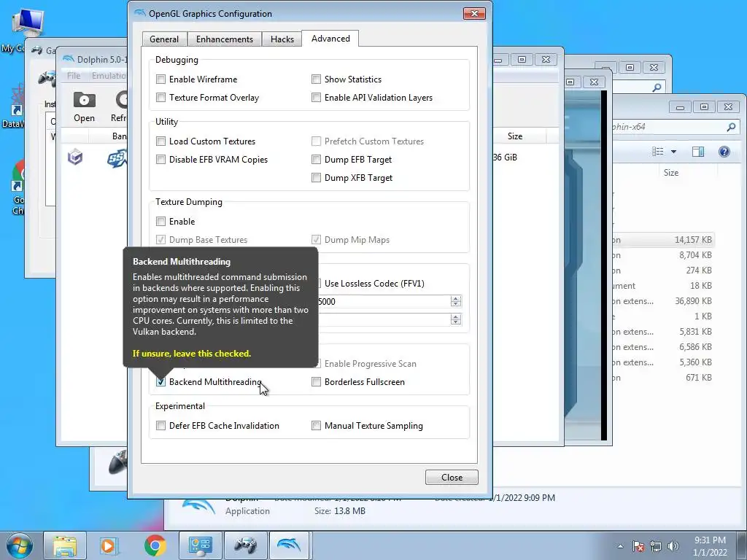Toggle Defer EFB Cache Invalidation
This screenshot has width=747, height=560.
tap(161, 426)
